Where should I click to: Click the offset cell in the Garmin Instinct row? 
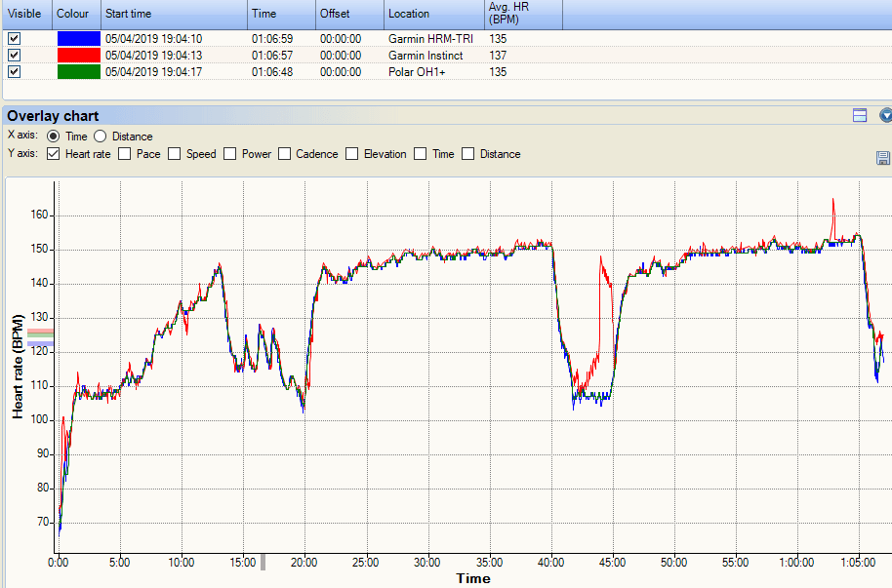pyautogui.click(x=341, y=56)
